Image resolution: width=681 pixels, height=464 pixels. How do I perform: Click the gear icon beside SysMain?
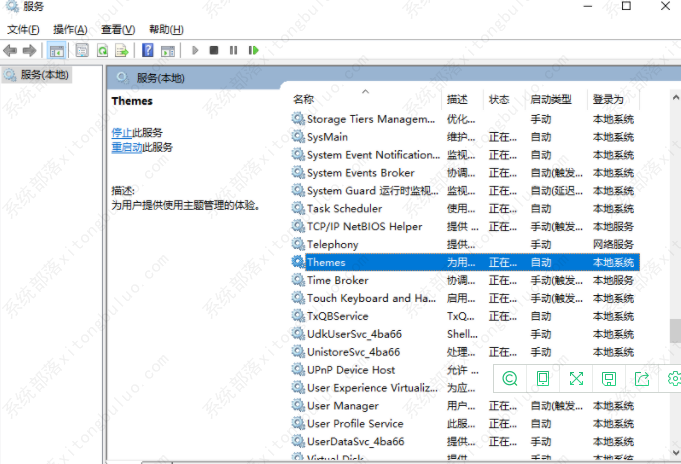[298, 136]
